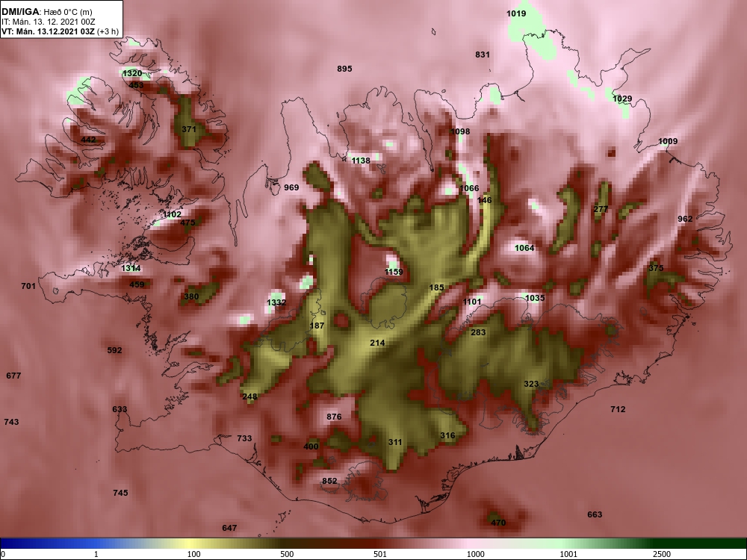Click the 876 height label
This screenshot has height=560, width=747.
[334, 417]
